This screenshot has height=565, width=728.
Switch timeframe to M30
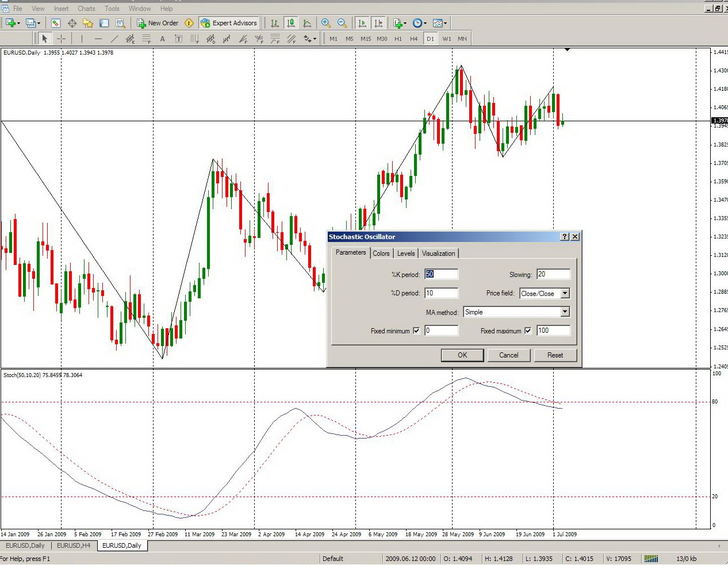(382, 39)
